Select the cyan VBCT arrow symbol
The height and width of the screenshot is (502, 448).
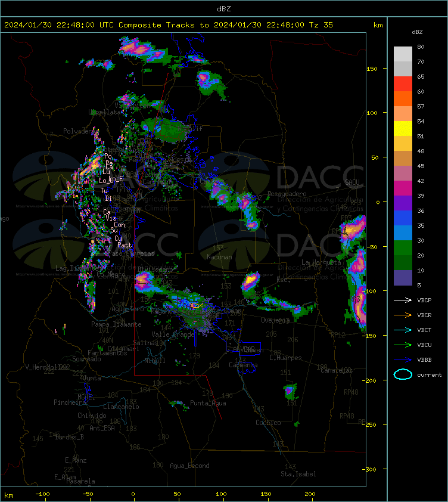[x=403, y=330]
